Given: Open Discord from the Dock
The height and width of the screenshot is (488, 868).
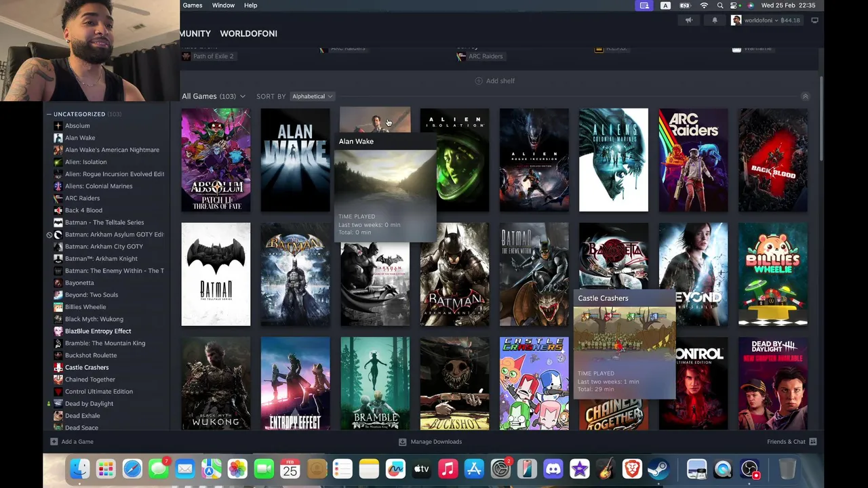Looking at the screenshot, I should click(x=553, y=469).
